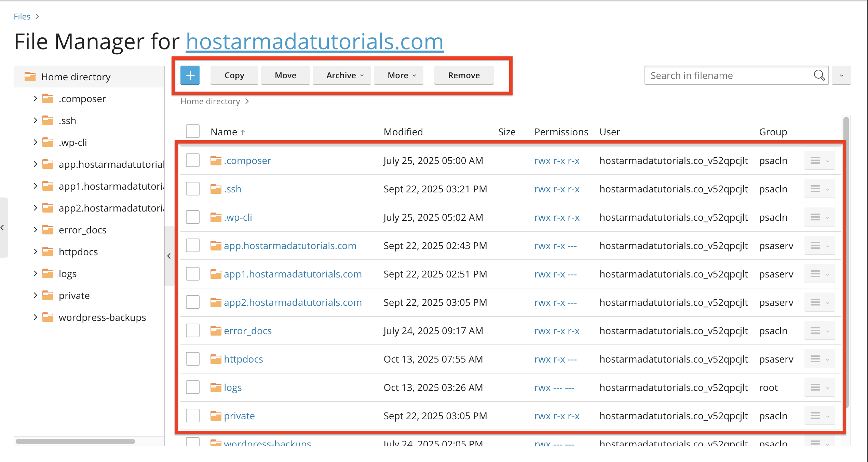
Task: Click the Remove button
Action: point(464,75)
